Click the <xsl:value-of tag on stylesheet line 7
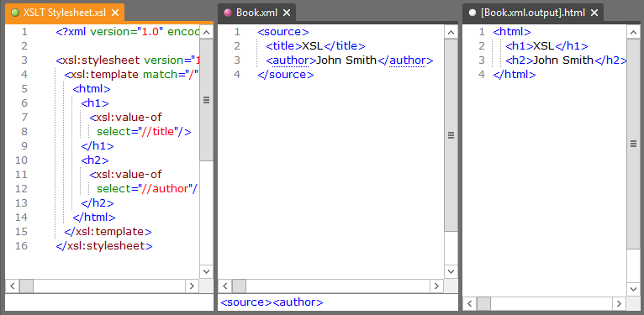Image resolution: width=644 pixels, height=315 pixels. coord(125,118)
